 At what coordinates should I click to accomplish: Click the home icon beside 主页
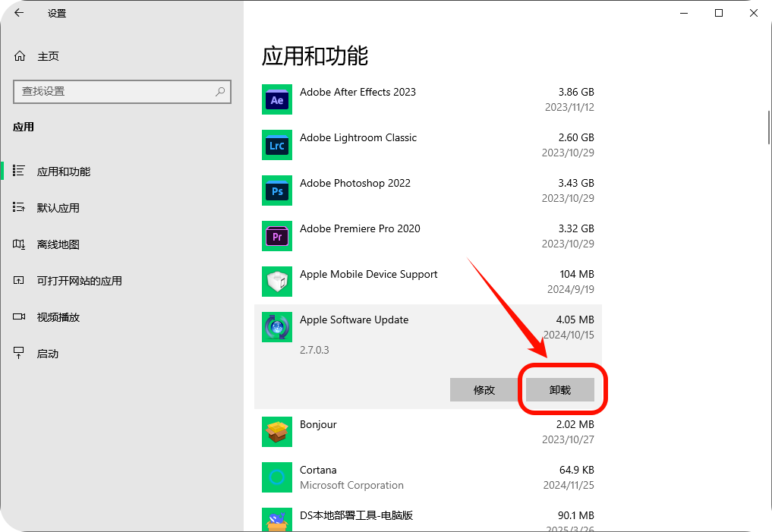point(20,56)
